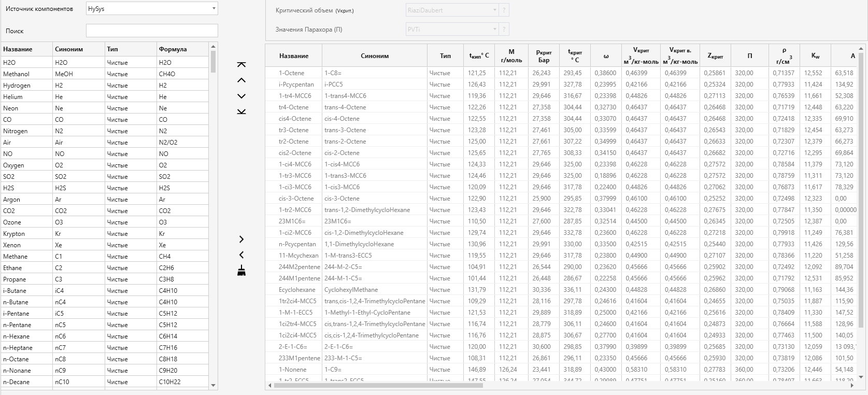Open help for Критический объем method
The width and height of the screenshot is (868, 395).
point(504,10)
